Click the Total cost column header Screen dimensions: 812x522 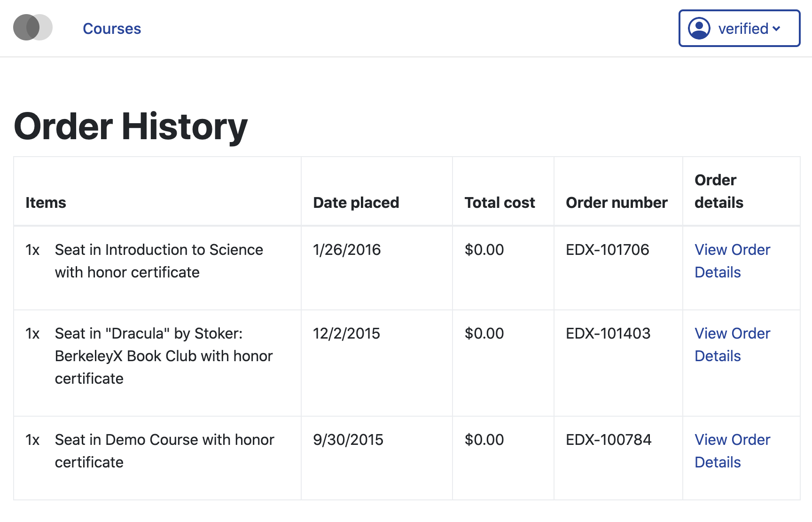click(500, 203)
